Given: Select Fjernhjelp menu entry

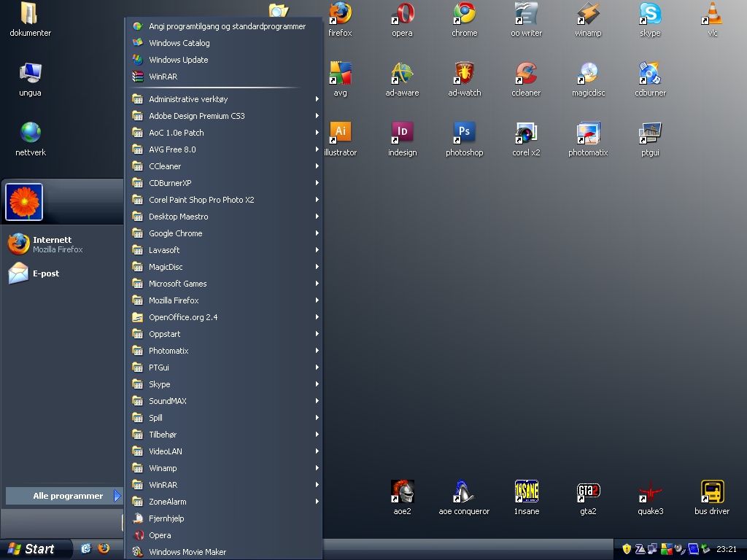Looking at the screenshot, I should [x=225, y=518].
